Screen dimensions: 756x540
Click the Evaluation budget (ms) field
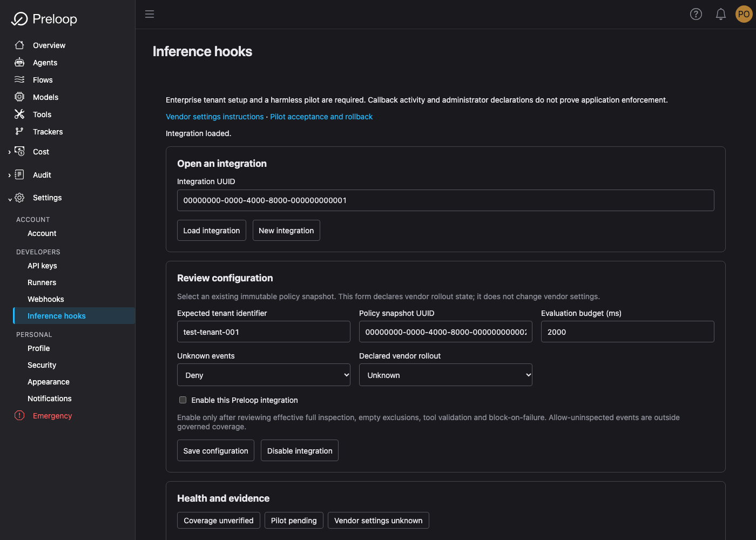point(627,332)
